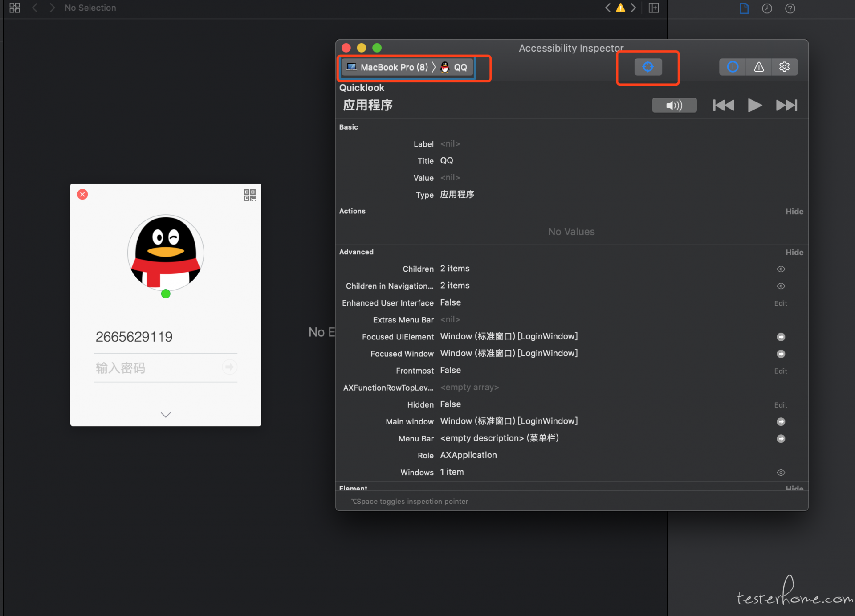Viewport: 855px width, 616px height.
Task: Navigate to Focused UIElement via arrow
Action: pyautogui.click(x=781, y=337)
